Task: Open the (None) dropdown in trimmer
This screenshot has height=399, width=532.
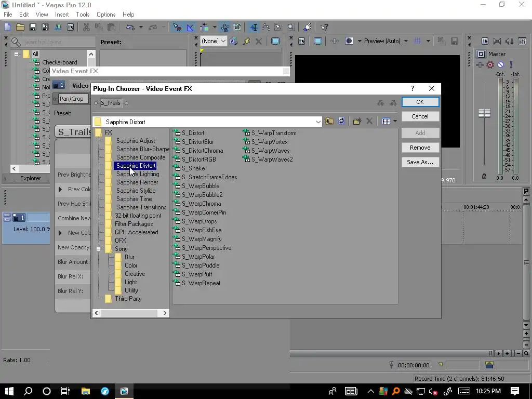Action: [214, 41]
